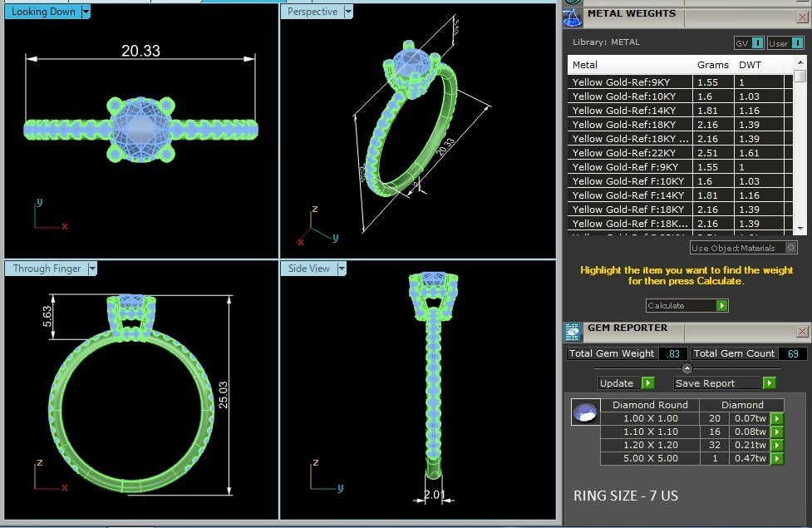Click the Metal Weights scale icon

coord(573,16)
